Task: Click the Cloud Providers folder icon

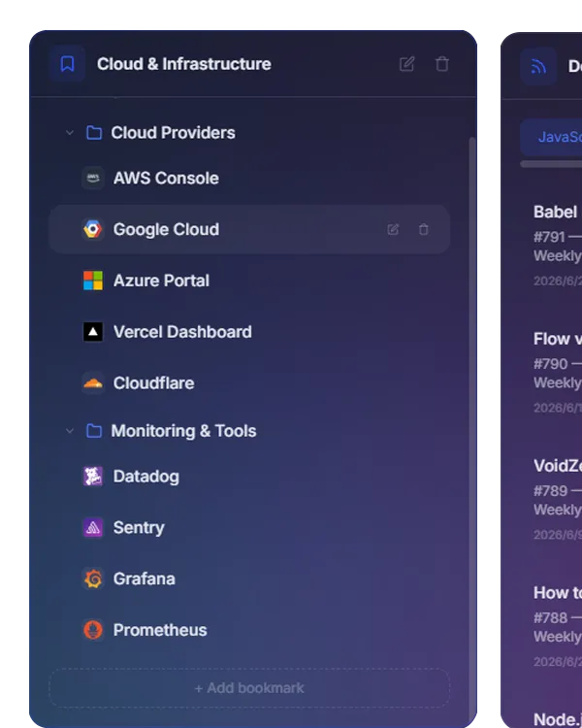Action: pyautogui.click(x=94, y=133)
